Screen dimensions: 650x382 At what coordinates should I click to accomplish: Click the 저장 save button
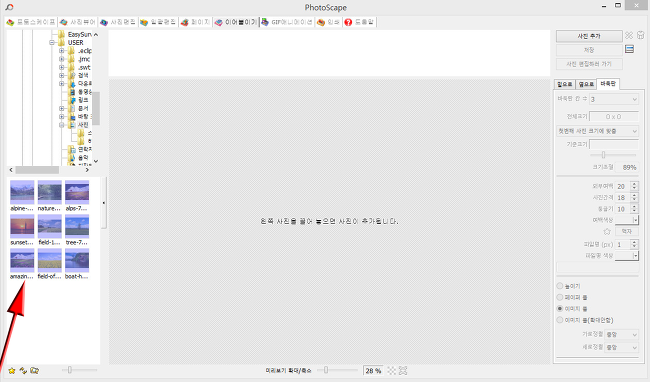(x=589, y=50)
